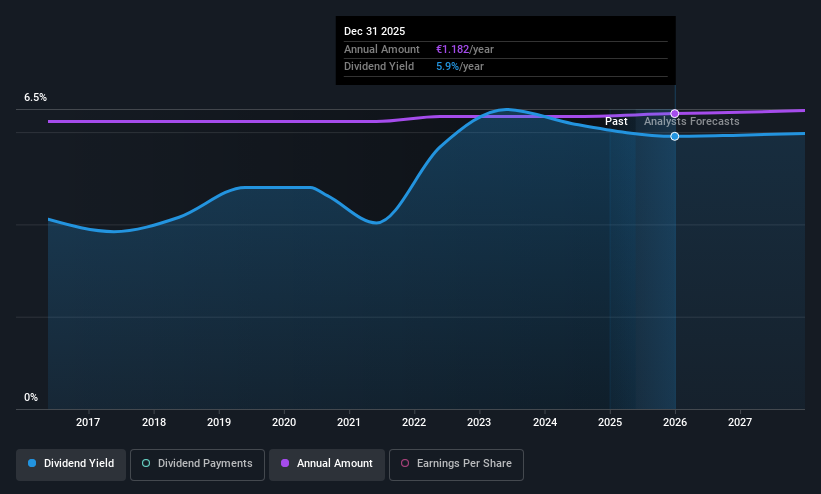Toggle the Annual Amount series

[x=327, y=464]
